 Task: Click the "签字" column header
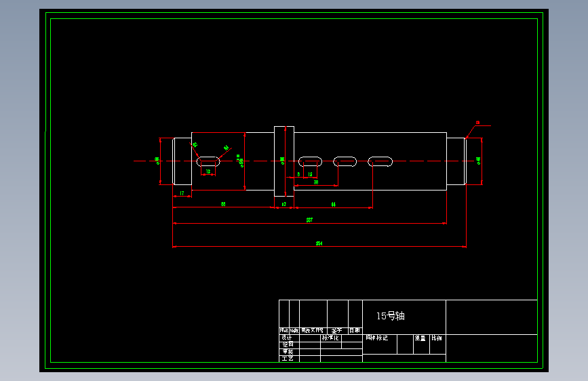336,330
